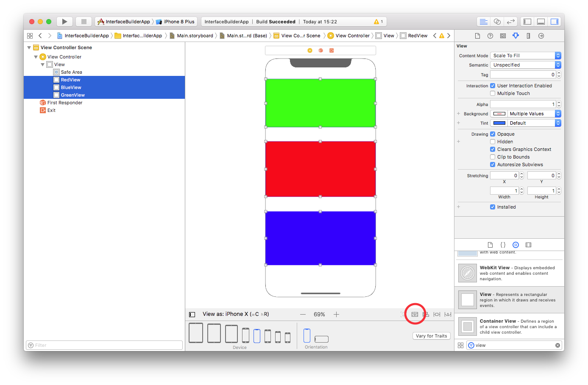Select the iPad device in the device bar
588x385 pixels.
[x=196, y=333]
